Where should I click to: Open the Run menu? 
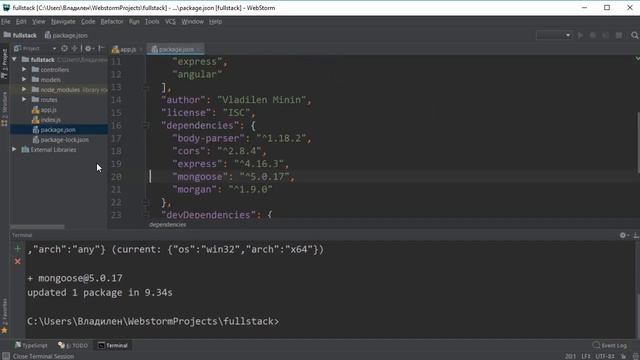click(134, 22)
